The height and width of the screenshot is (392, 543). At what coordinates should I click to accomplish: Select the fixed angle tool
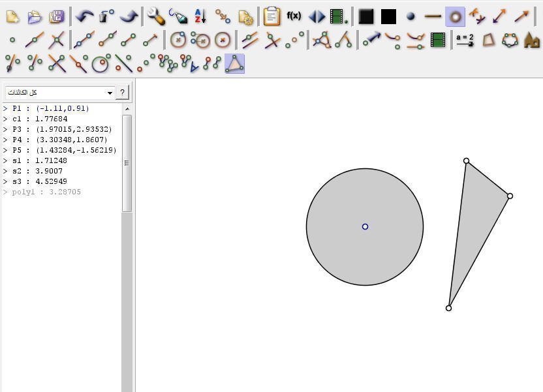point(344,40)
